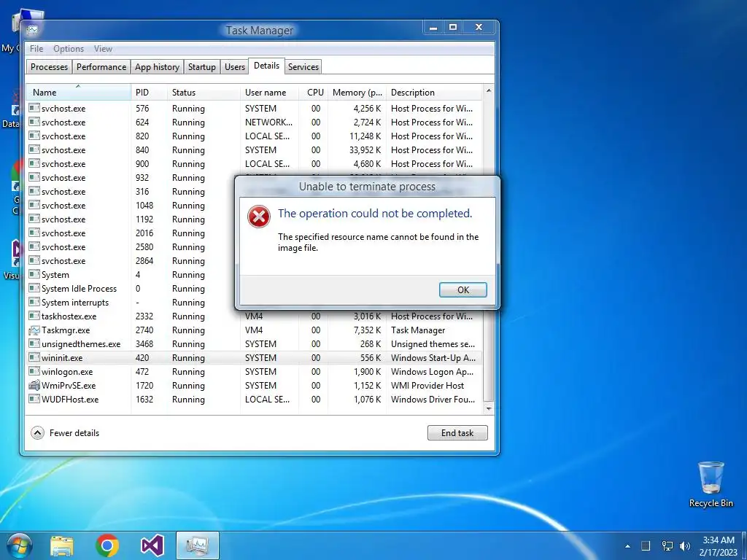Screen dimensions: 747x560
Task: Open the Options menu
Action: pos(69,49)
